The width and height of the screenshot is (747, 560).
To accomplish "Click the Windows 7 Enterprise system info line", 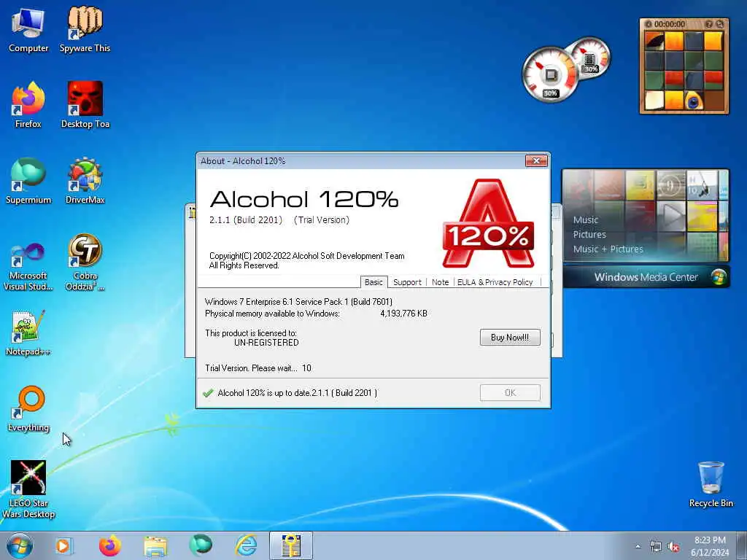I will pos(298,302).
